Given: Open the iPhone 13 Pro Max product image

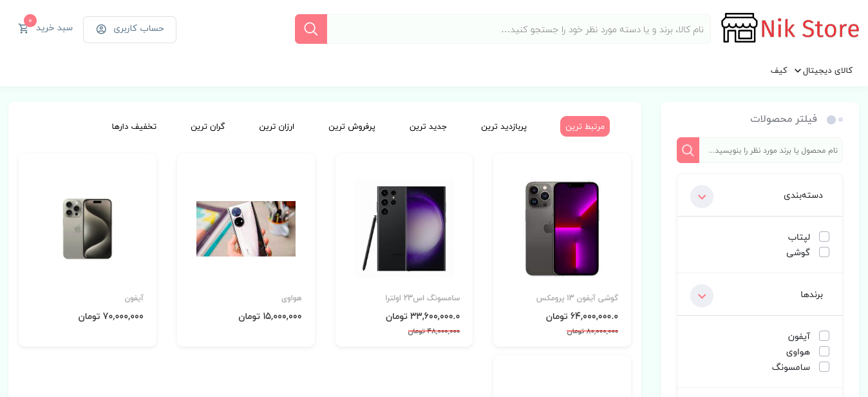Looking at the screenshot, I should (x=562, y=229).
